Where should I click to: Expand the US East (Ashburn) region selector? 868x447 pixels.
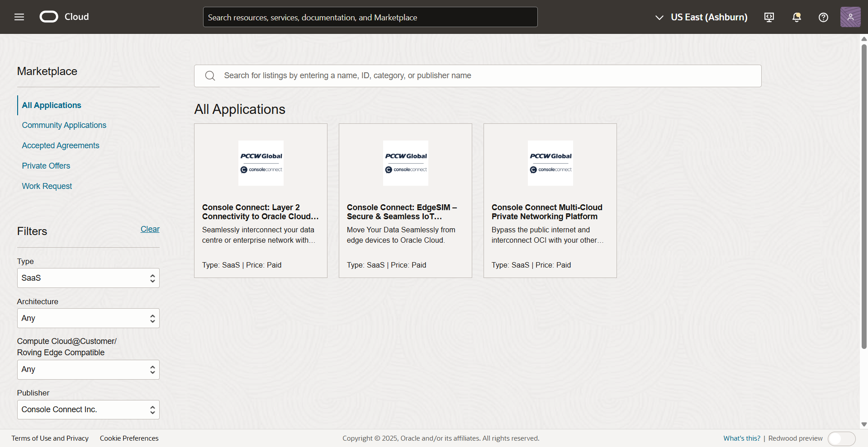click(701, 17)
